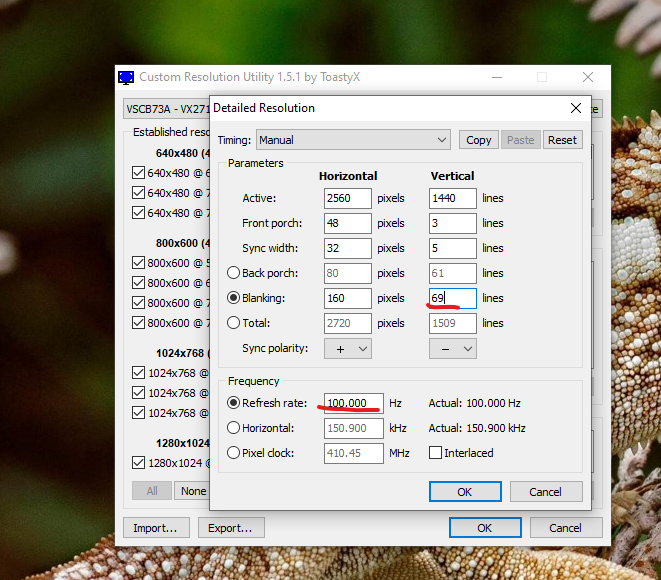Click the 'Actual: 150.900 kHz' text

click(x=477, y=428)
